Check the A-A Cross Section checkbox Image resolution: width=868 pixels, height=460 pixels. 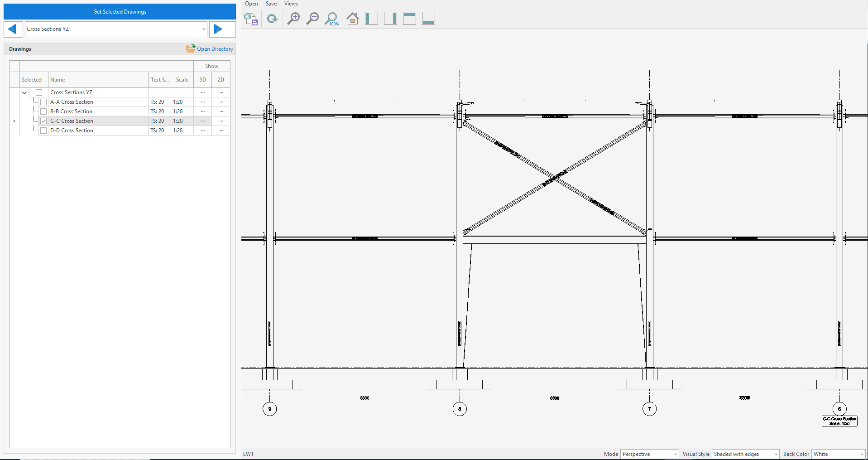click(x=43, y=102)
